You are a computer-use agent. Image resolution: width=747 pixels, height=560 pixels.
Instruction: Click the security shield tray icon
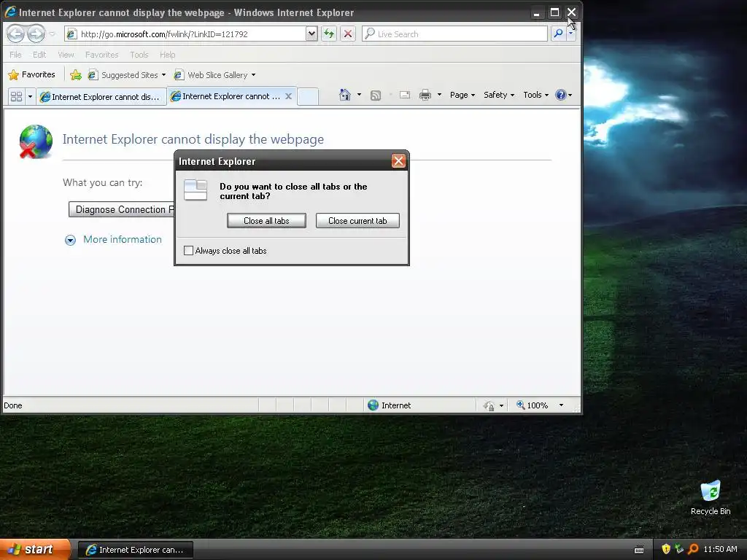pyautogui.click(x=666, y=549)
